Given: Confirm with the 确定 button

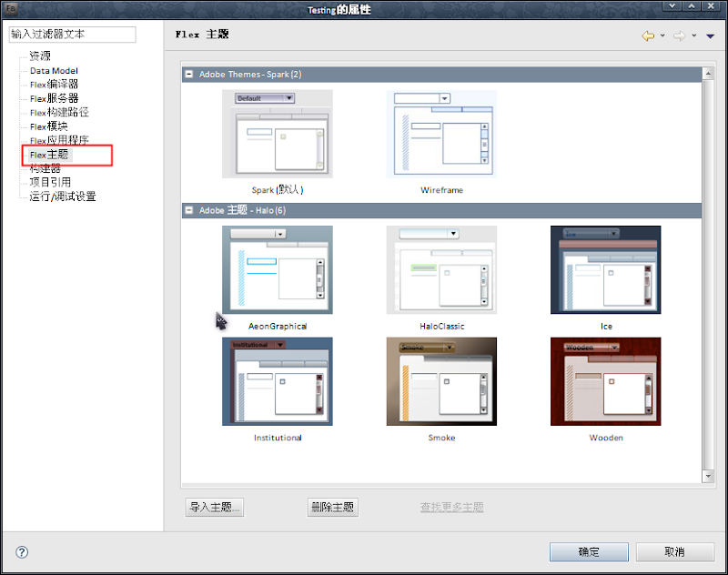Looking at the screenshot, I should [589, 551].
